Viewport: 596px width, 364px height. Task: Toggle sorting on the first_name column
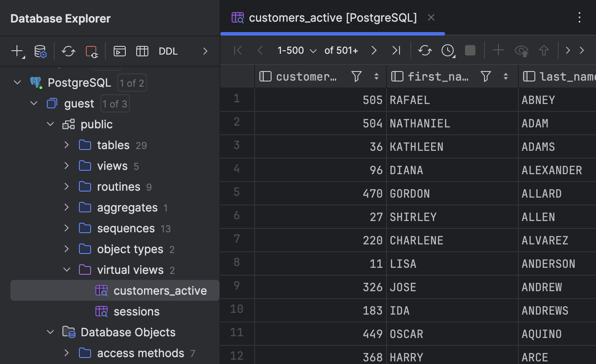[x=505, y=76]
